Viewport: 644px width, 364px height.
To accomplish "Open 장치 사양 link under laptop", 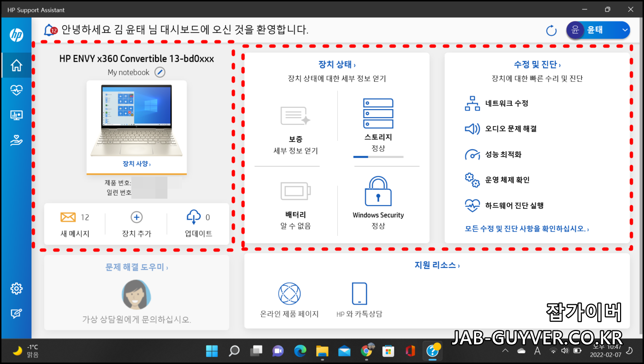I will pyautogui.click(x=137, y=164).
